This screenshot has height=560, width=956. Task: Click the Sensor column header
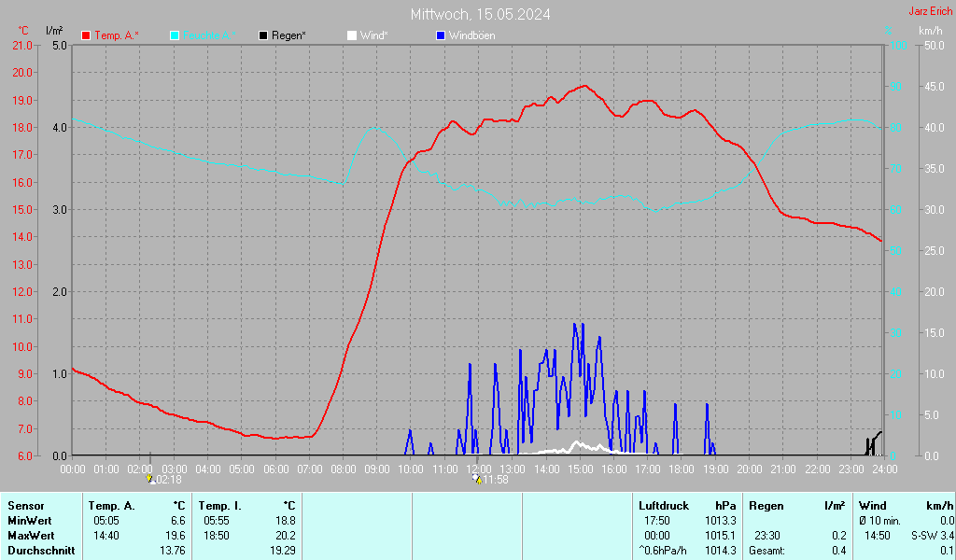tap(25, 505)
